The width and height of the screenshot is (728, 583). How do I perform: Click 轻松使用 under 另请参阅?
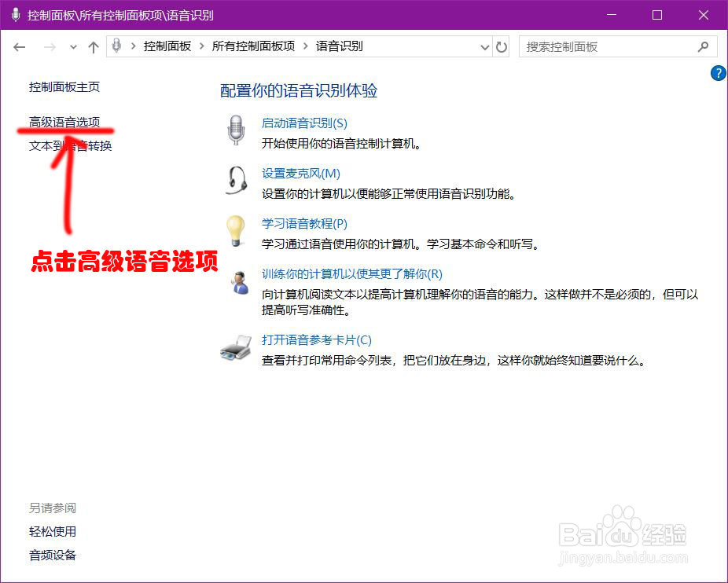coord(52,532)
